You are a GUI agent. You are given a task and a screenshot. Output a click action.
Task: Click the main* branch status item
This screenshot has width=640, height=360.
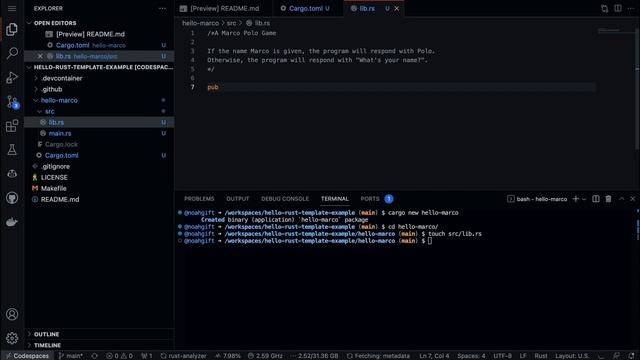coord(70,356)
